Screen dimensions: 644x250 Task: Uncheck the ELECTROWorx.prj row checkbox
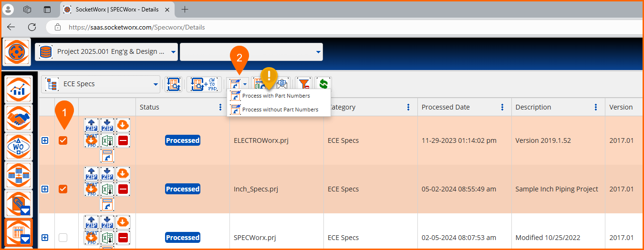pyautogui.click(x=63, y=140)
